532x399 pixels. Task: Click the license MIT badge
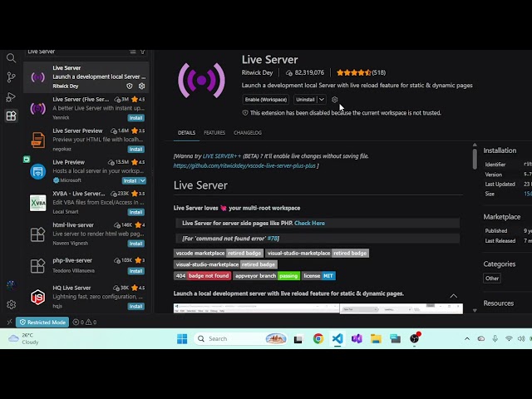pos(318,276)
